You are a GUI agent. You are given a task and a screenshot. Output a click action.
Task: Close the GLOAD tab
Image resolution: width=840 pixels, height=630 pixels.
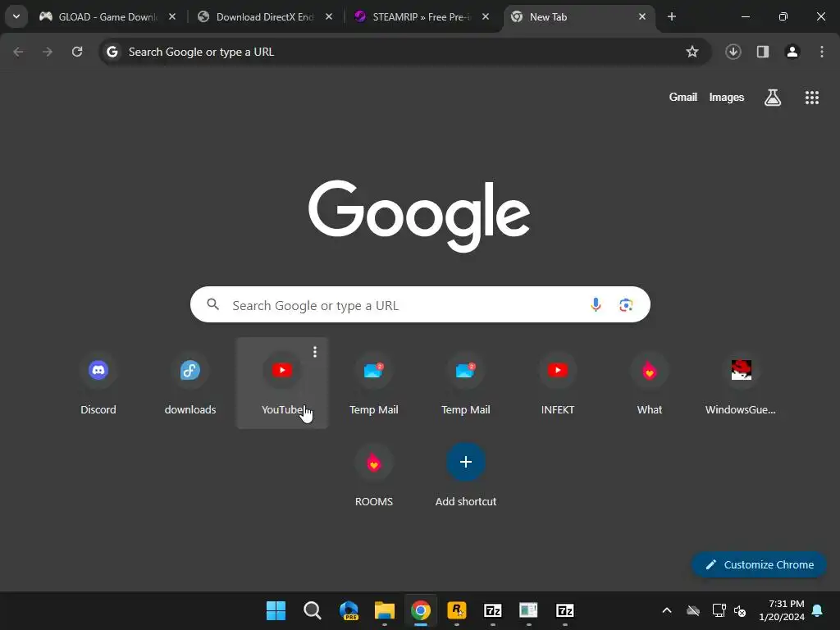[x=172, y=17]
